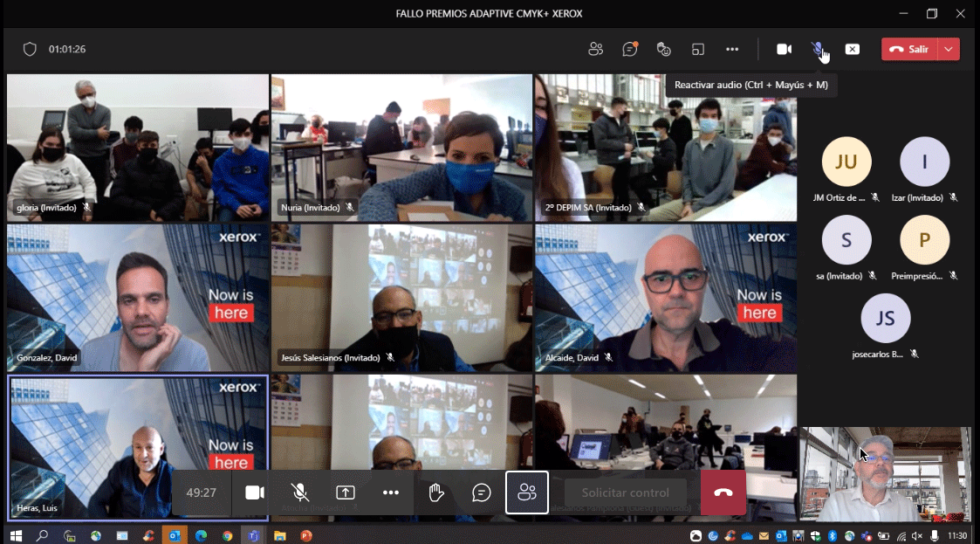Click the Solicitar control button
The image size is (980, 544).
[625, 493]
